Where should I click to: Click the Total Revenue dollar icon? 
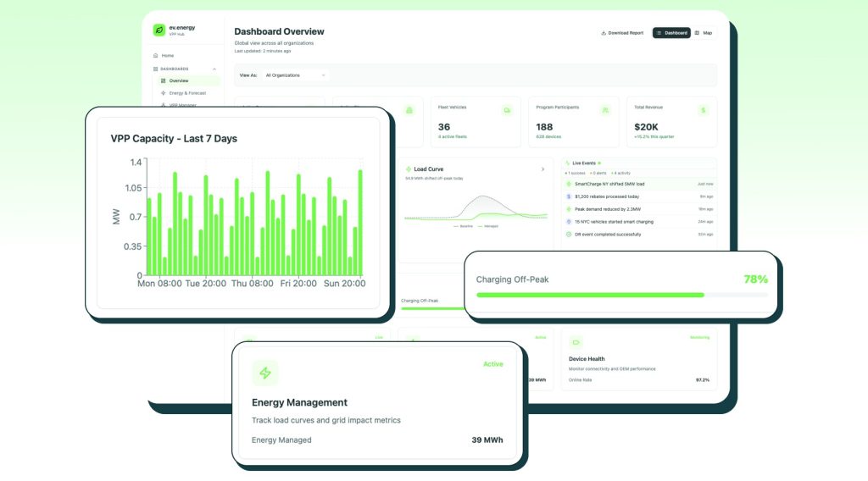703,110
